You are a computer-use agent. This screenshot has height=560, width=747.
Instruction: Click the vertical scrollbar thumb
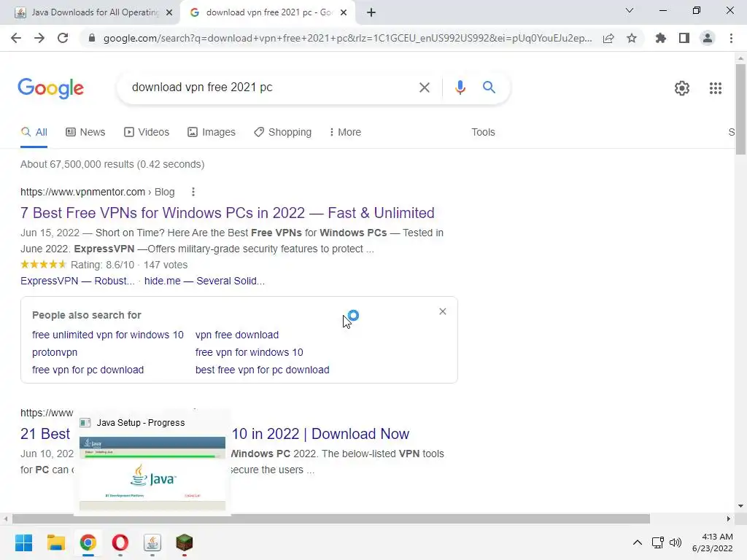tap(740, 109)
